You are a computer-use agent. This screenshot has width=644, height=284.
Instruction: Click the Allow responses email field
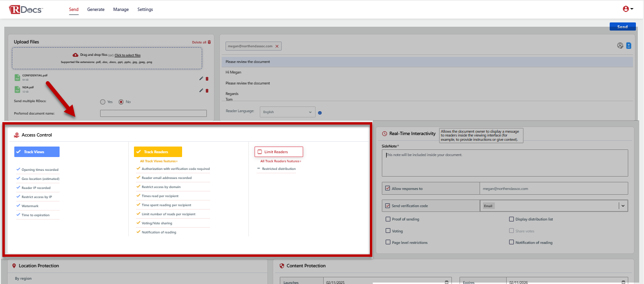pyautogui.click(x=553, y=189)
